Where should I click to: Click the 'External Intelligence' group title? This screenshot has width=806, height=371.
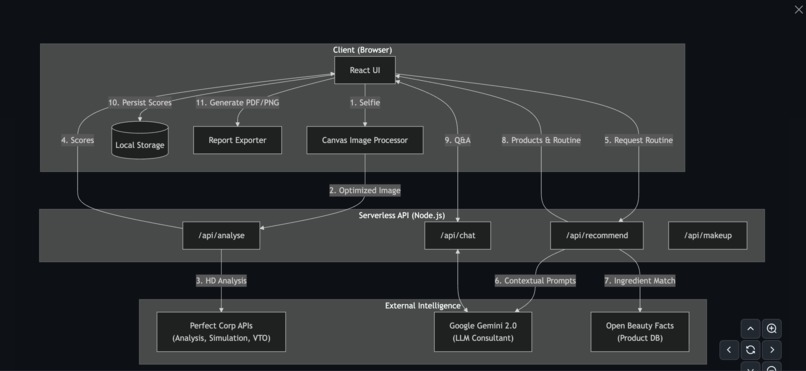pos(423,306)
